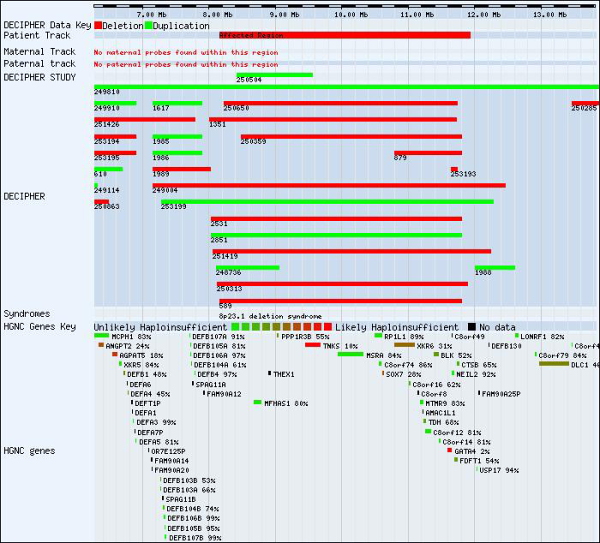Click the black No data swatch

[x=472, y=327]
